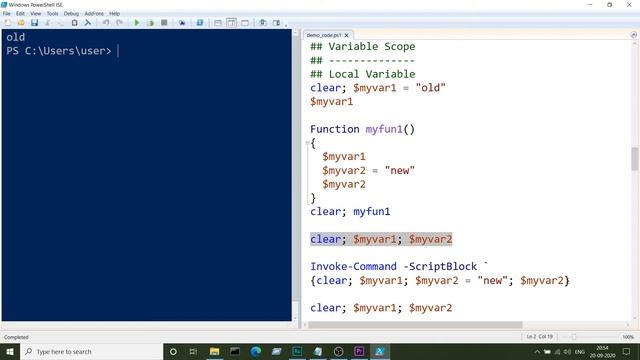640x360 pixels.
Task: Open the Help menu
Action: [x=114, y=13]
